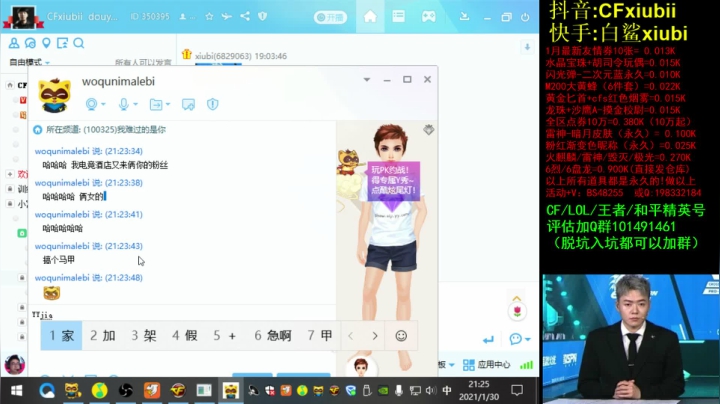Click the star favorite channel icon
This screenshot has width=720, height=404.
tap(209, 17)
